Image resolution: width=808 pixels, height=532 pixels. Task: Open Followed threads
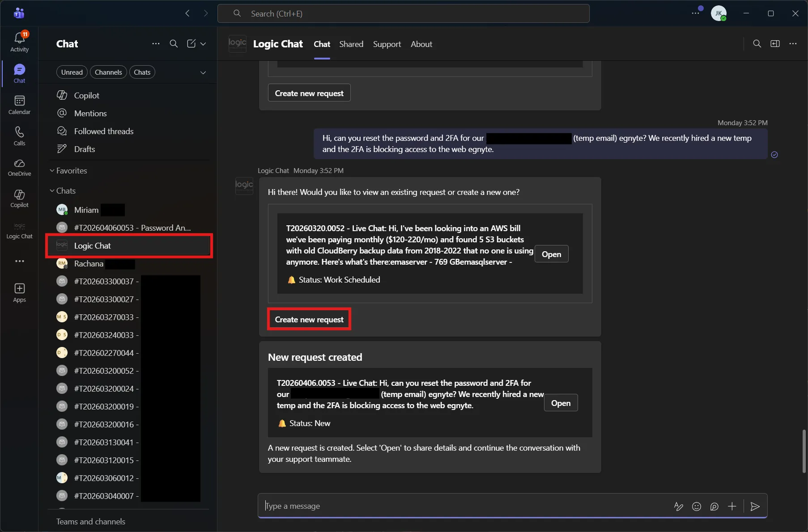pos(129,131)
